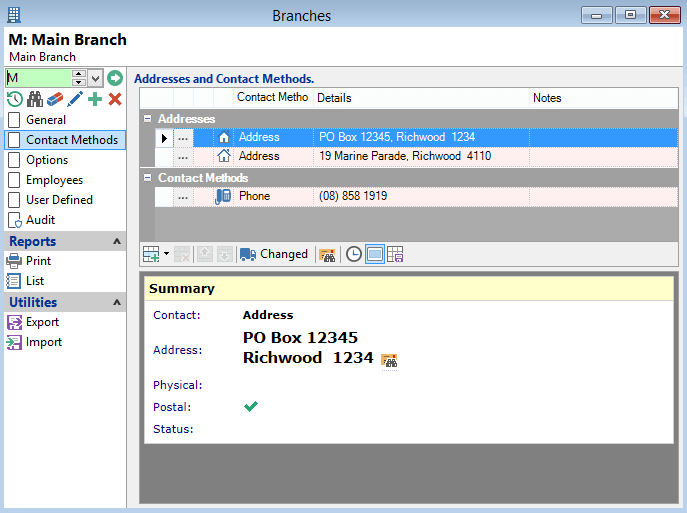Click the clock history icon in grid toolbar
687x513 pixels.
[354, 254]
